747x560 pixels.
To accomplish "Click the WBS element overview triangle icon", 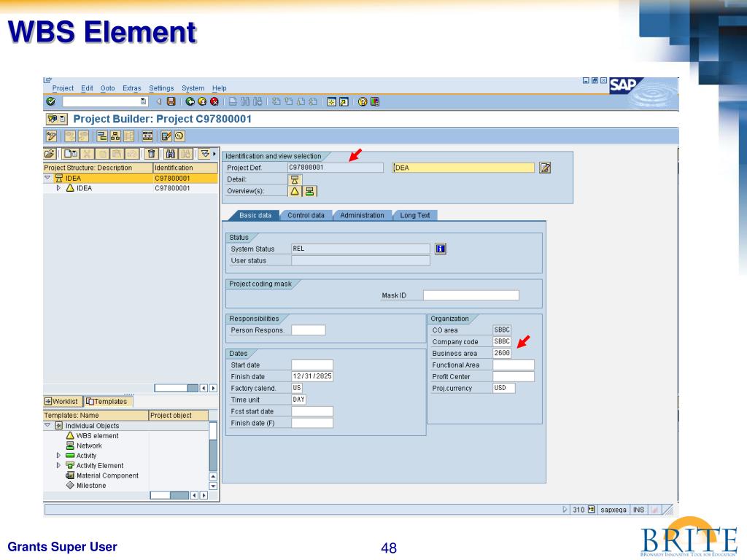I will (x=295, y=192).
